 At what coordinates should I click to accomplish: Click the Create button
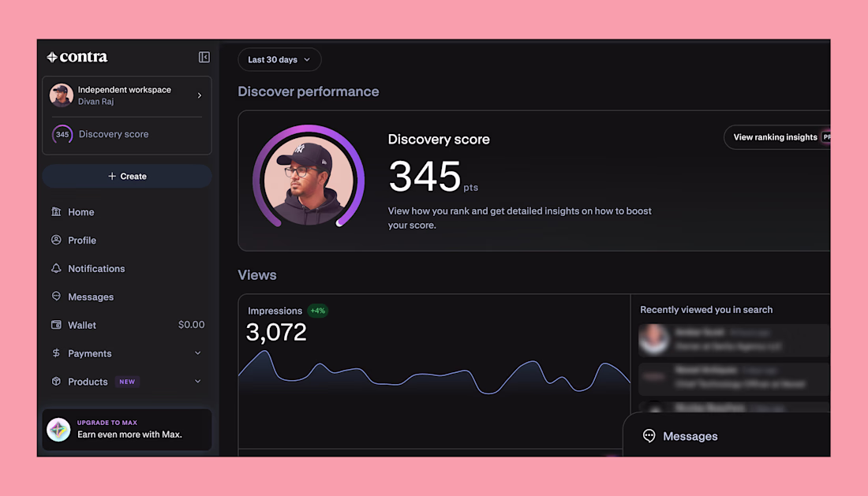127,177
